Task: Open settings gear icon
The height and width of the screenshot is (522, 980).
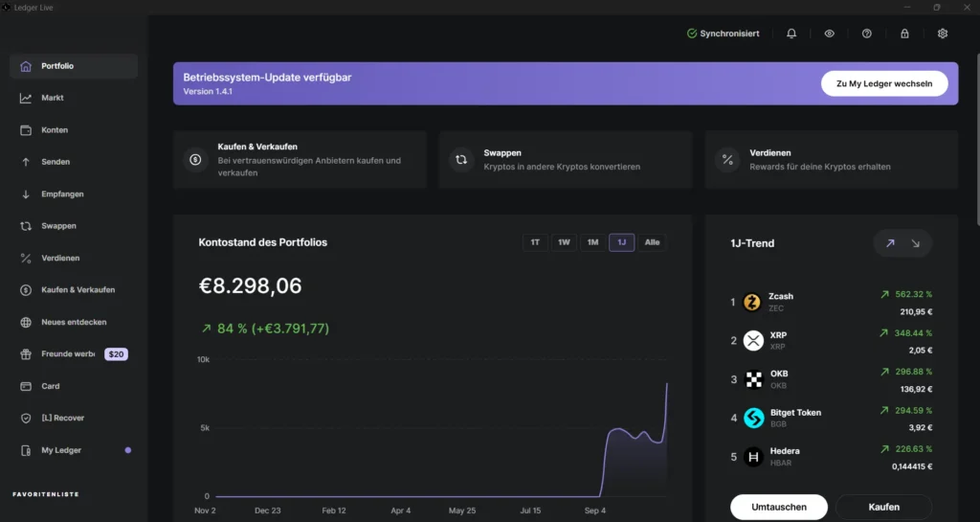Action: pyautogui.click(x=943, y=34)
